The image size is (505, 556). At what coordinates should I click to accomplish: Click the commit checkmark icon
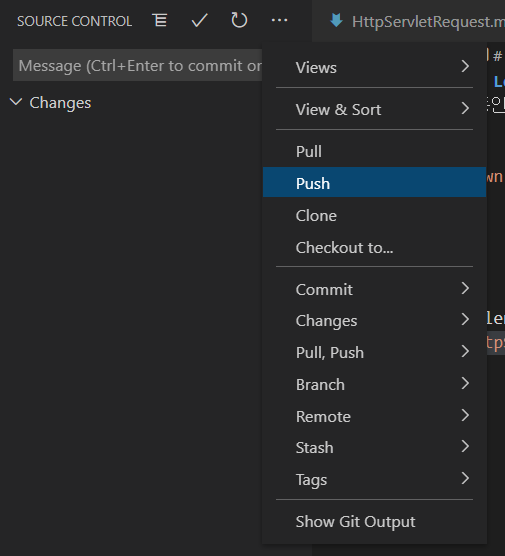point(199,20)
